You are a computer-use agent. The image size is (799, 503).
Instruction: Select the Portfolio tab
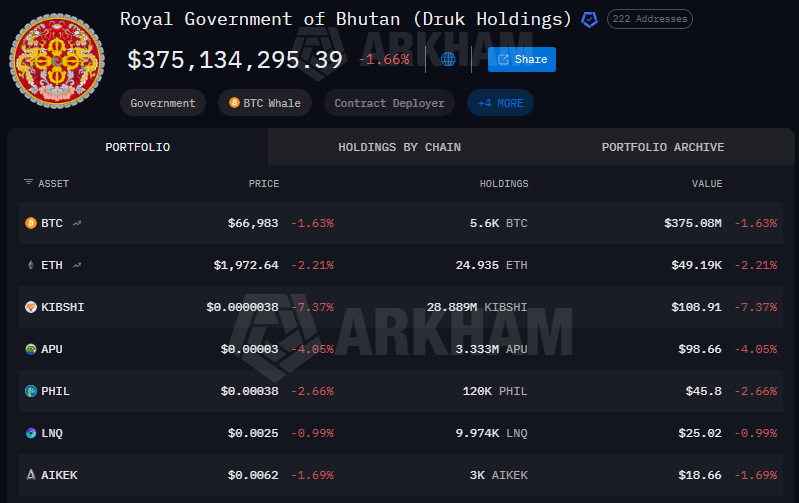click(137, 147)
